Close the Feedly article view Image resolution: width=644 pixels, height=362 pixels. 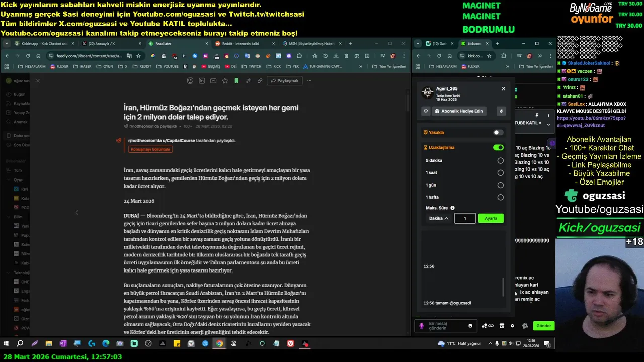(x=38, y=81)
